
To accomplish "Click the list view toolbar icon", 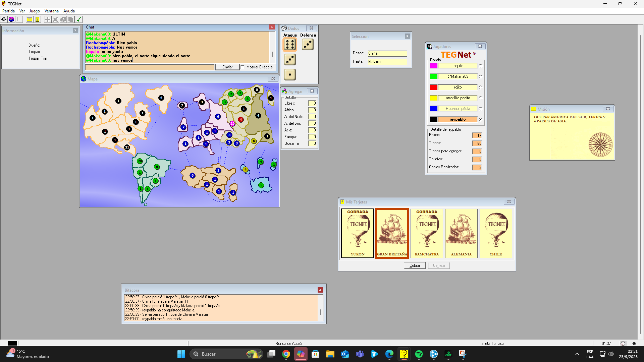I will click(19, 19).
